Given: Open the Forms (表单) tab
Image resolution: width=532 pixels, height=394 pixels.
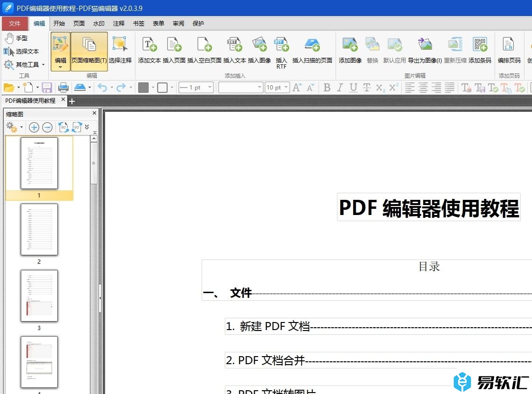Looking at the screenshot, I should [159, 23].
